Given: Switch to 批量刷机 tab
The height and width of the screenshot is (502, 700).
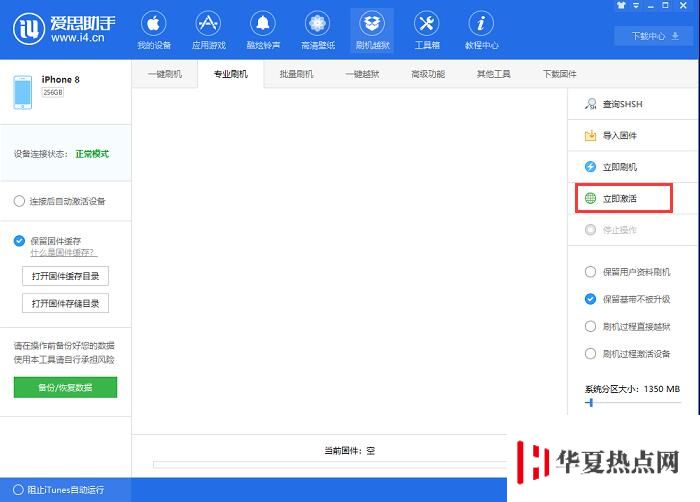Looking at the screenshot, I should pyautogui.click(x=296, y=74).
